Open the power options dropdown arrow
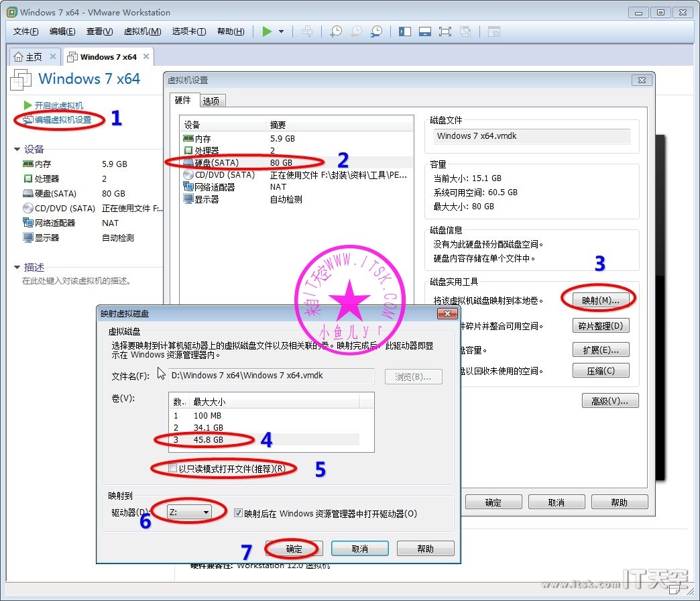 click(x=281, y=32)
